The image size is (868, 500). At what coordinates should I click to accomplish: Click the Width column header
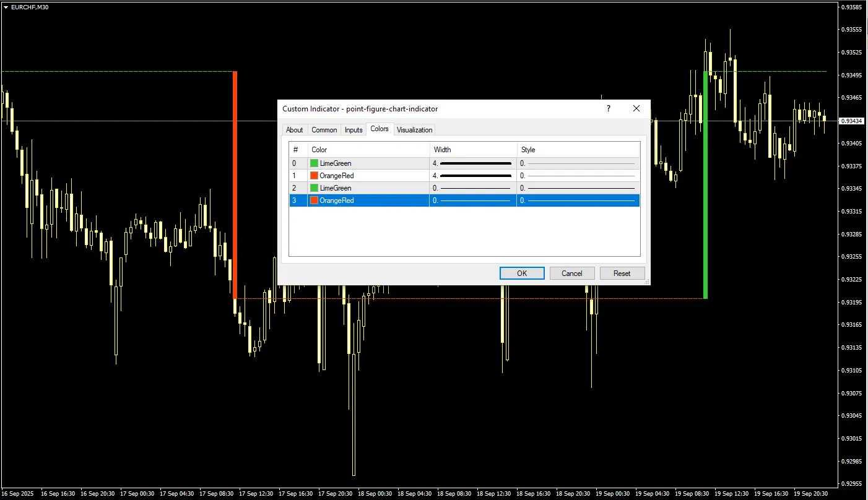click(x=473, y=150)
